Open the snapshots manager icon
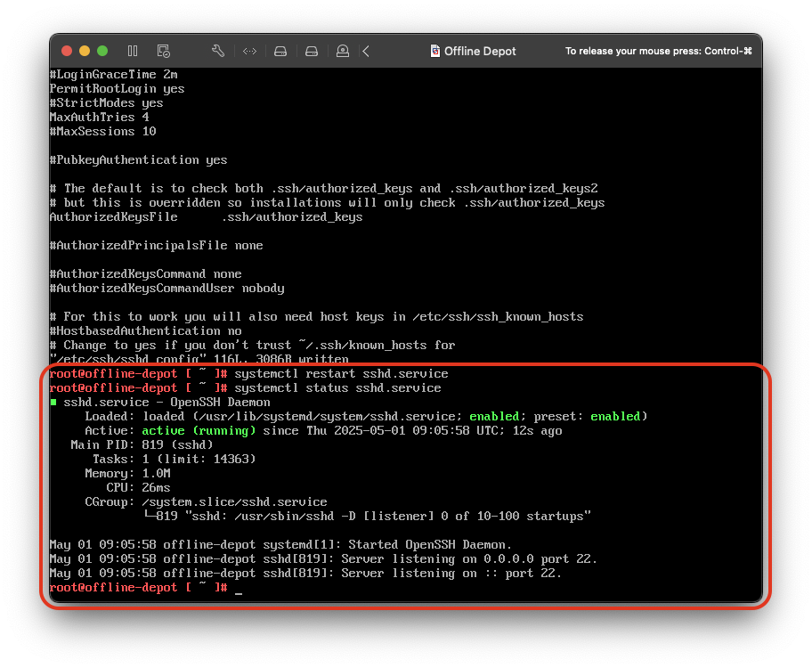 (x=163, y=51)
